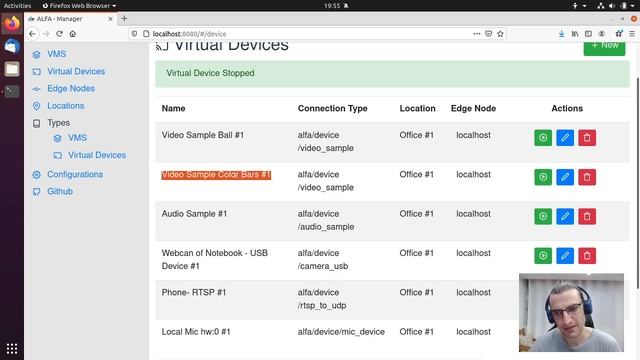
Task: Edit the Video Sample Color Bars #1 device
Action: point(565,177)
